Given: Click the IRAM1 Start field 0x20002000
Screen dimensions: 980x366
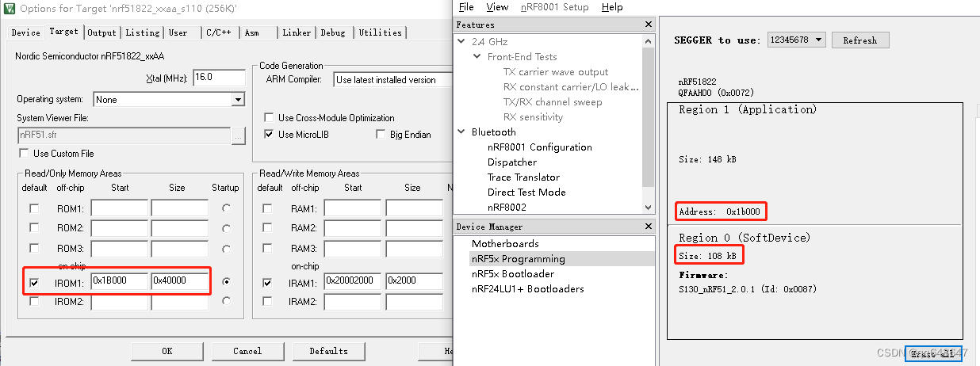Looking at the screenshot, I should (353, 282).
